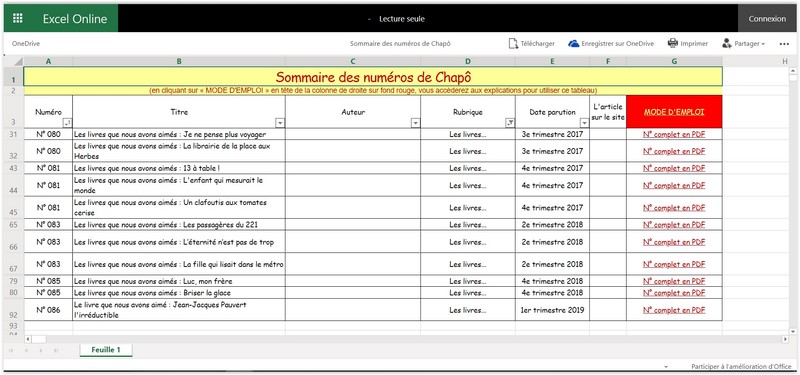
Task: Open the Partager sharing menu
Action: pyautogui.click(x=743, y=44)
